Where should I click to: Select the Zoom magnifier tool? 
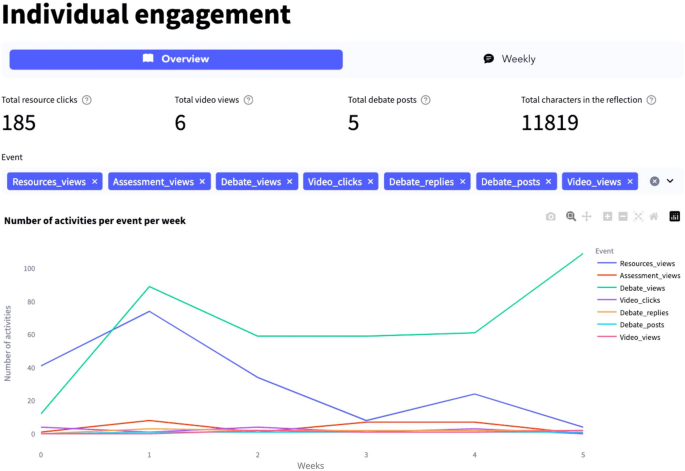tap(570, 216)
